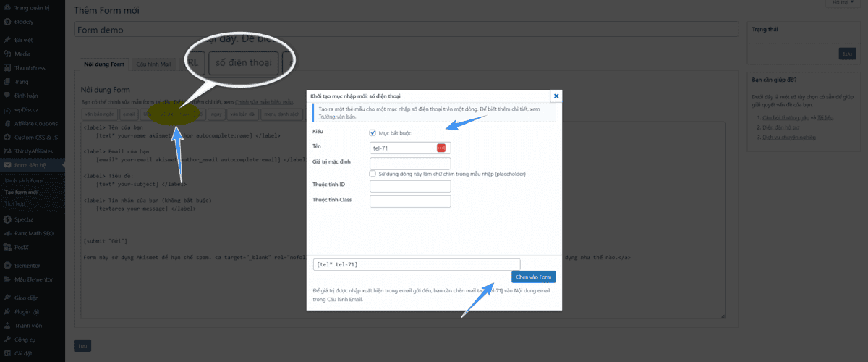Screen dimensions: 868x362
Task: Open Affiliate Coupons menu
Action: coord(35,123)
